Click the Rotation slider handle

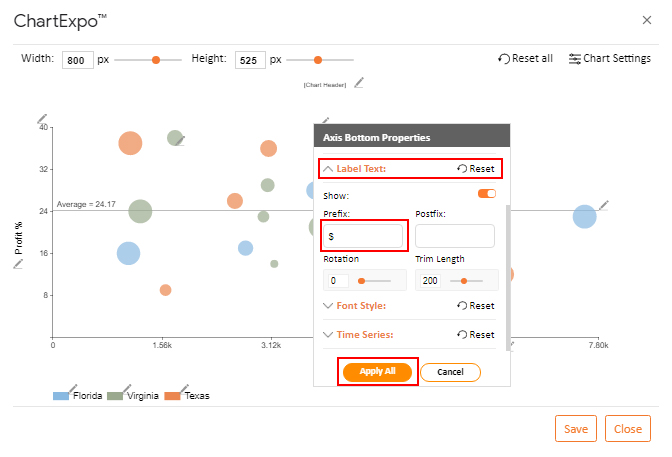click(x=361, y=281)
